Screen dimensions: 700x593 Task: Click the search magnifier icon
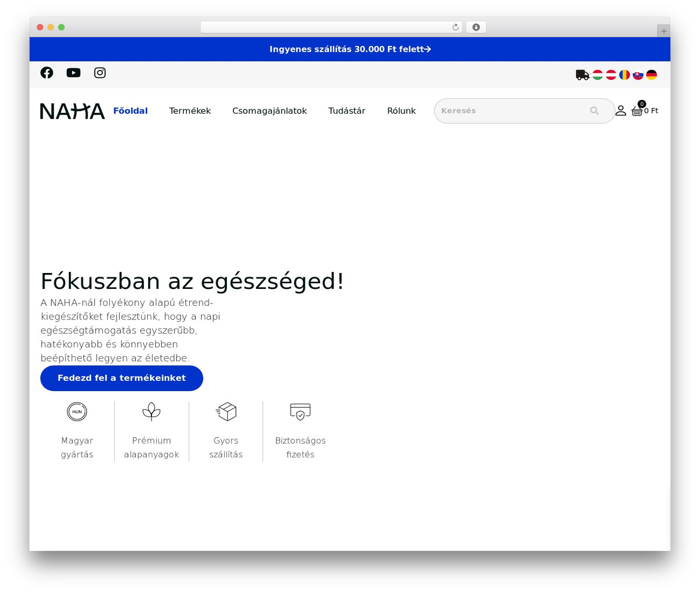[x=594, y=111]
